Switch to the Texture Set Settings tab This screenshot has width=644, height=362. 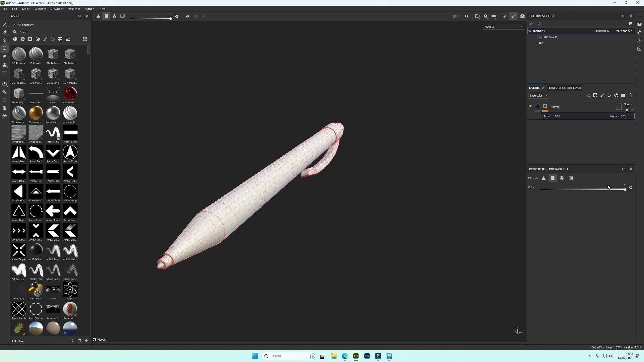(565, 87)
